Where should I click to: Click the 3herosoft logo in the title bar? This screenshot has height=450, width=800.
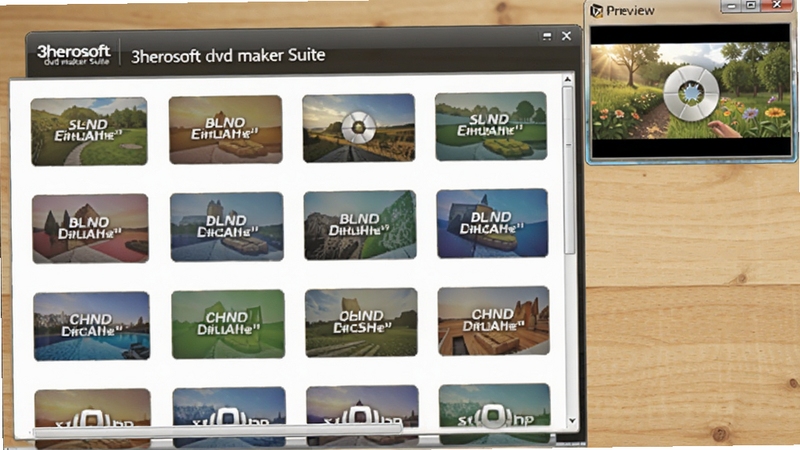tap(73, 54)
